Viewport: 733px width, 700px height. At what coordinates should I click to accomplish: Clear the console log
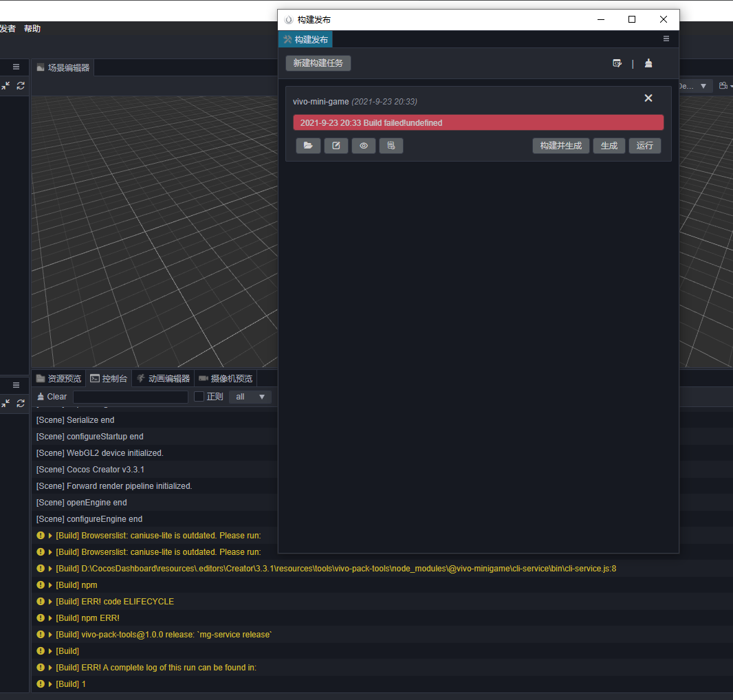(52, 397)
